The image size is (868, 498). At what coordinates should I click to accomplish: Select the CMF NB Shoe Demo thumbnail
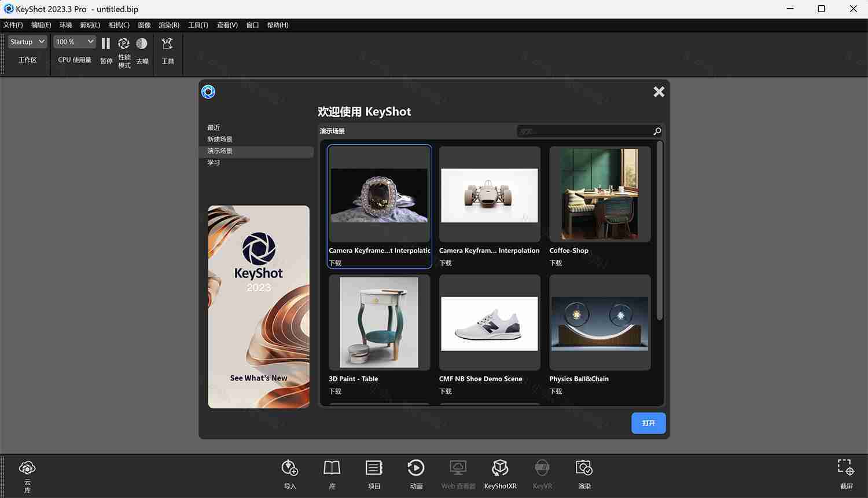pyautogui.click(x=489, y=323)
